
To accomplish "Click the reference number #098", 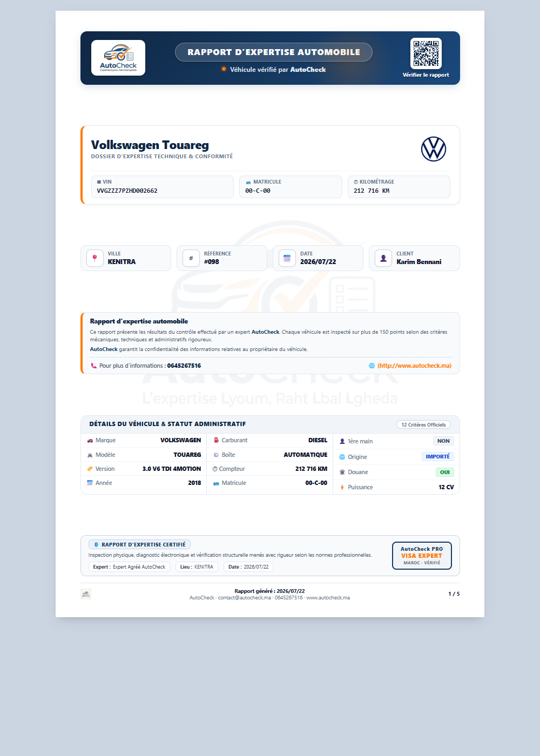I will point(212,262).
